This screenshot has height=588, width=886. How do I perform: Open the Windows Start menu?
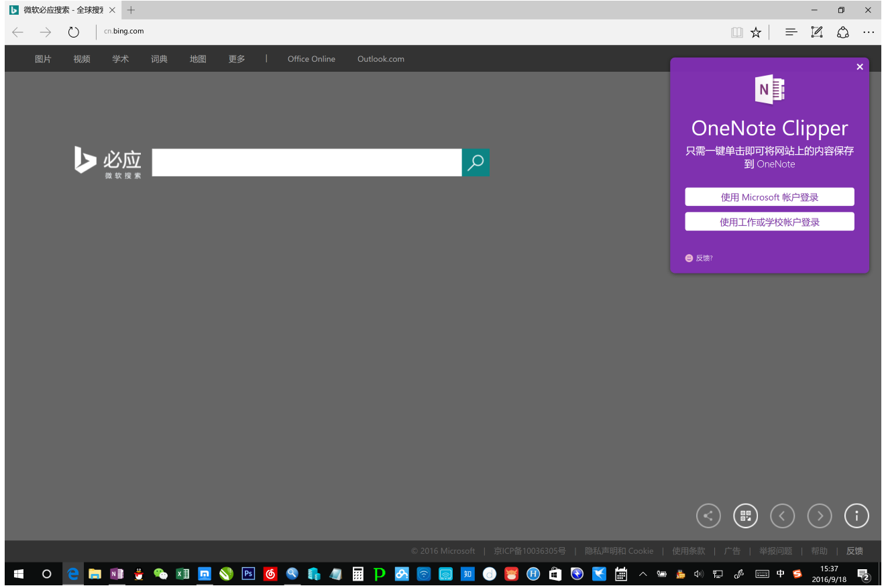[19, 574]
